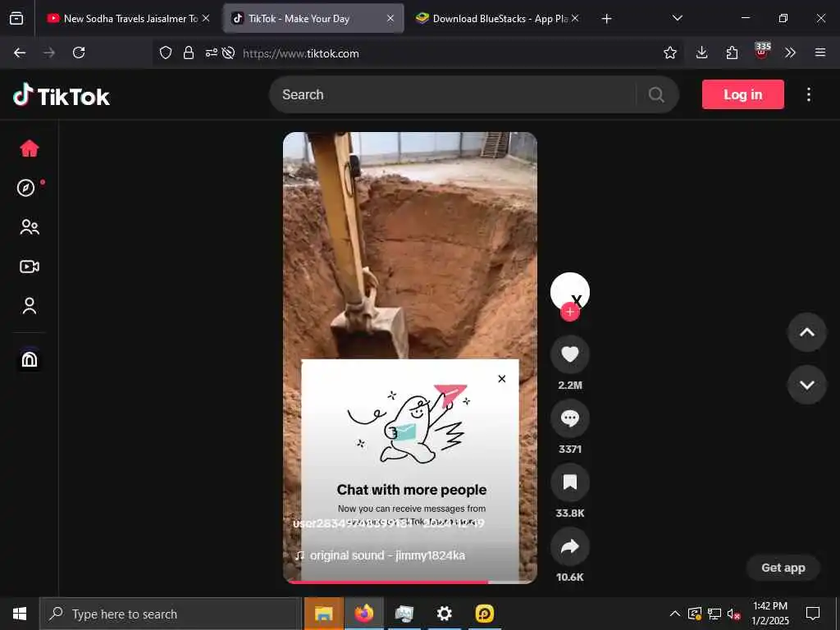
Task: Open Settings gear from the taskbar
Action: pyautogui.click(x=444, y=614)
